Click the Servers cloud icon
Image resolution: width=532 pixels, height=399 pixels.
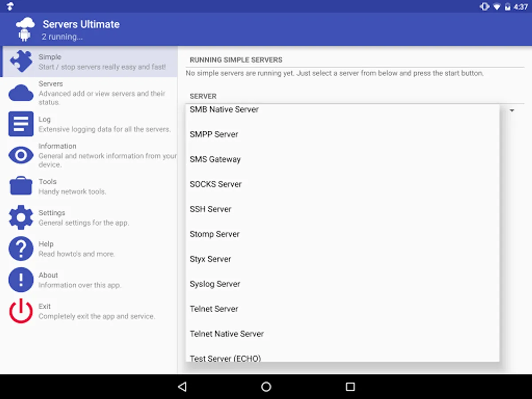tap(21, 93)
